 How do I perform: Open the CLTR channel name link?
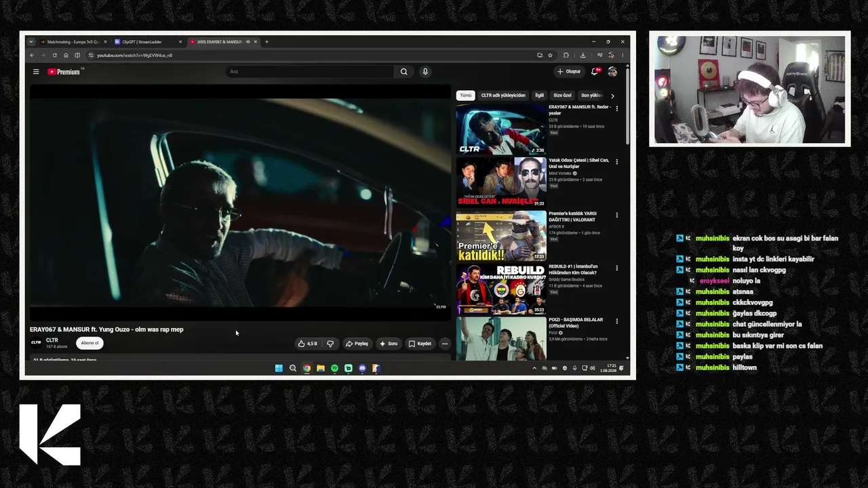click(52, 340)
